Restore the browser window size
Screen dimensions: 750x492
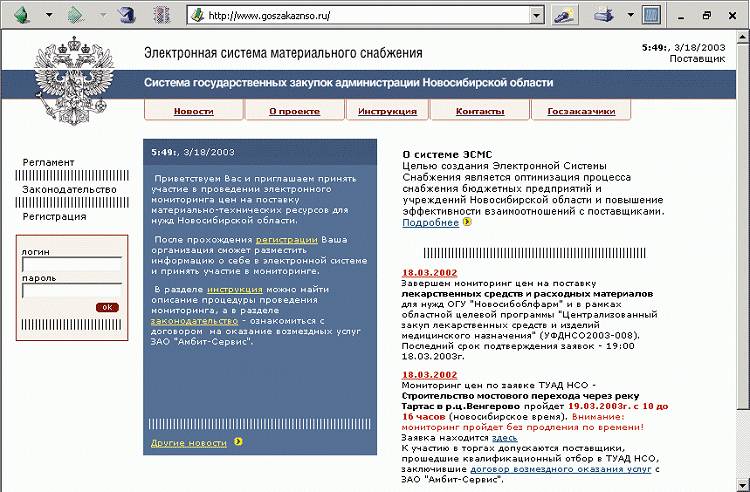pos(707,16)
